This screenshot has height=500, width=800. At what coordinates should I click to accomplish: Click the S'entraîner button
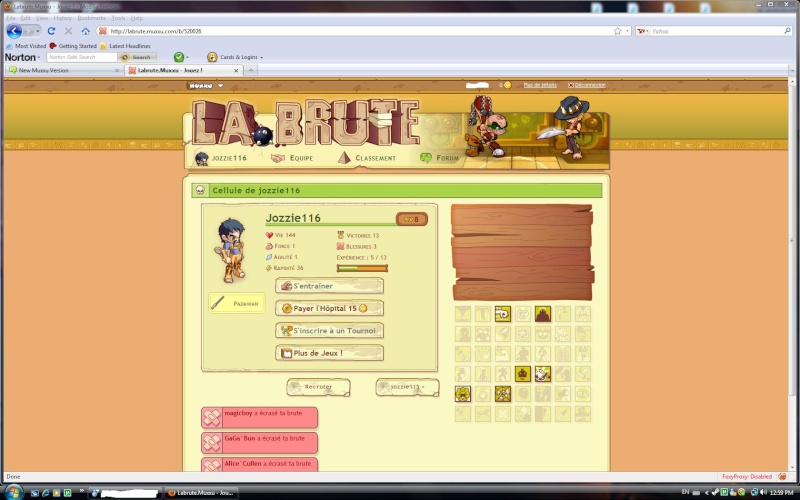pos(330,286)
